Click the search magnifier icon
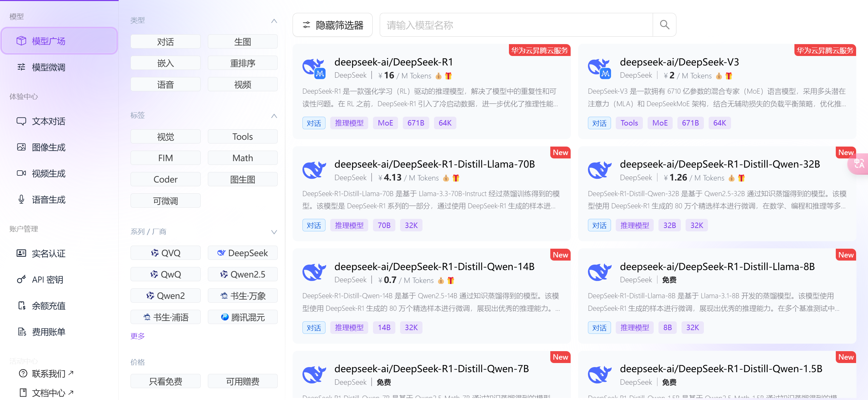 click(664, 25)
